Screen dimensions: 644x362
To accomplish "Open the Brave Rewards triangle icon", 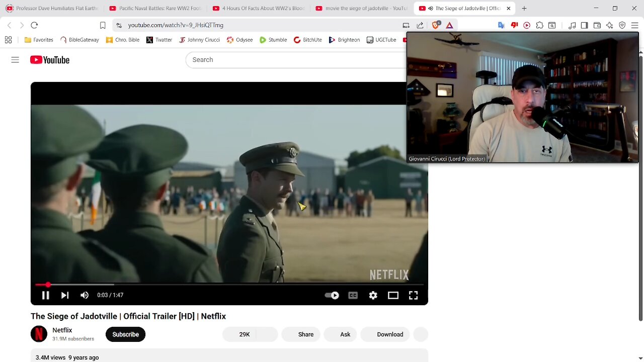I will 449,25.
